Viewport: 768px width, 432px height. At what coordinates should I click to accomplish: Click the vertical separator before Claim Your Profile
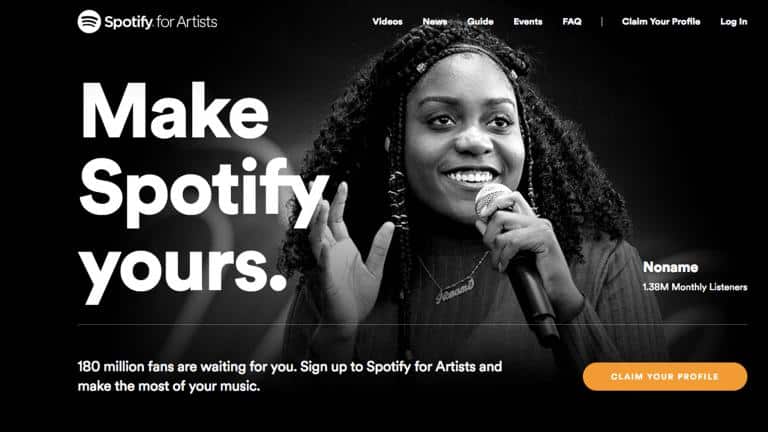601,22
